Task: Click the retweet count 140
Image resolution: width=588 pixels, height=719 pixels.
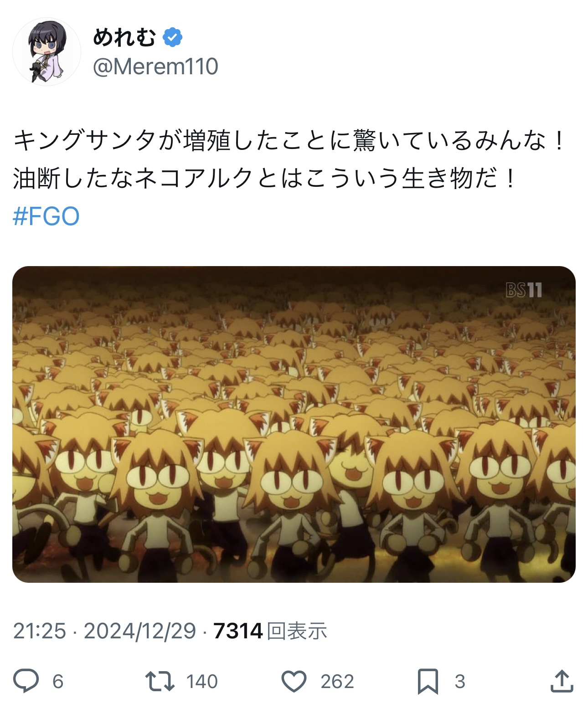Action: point(202,682)
